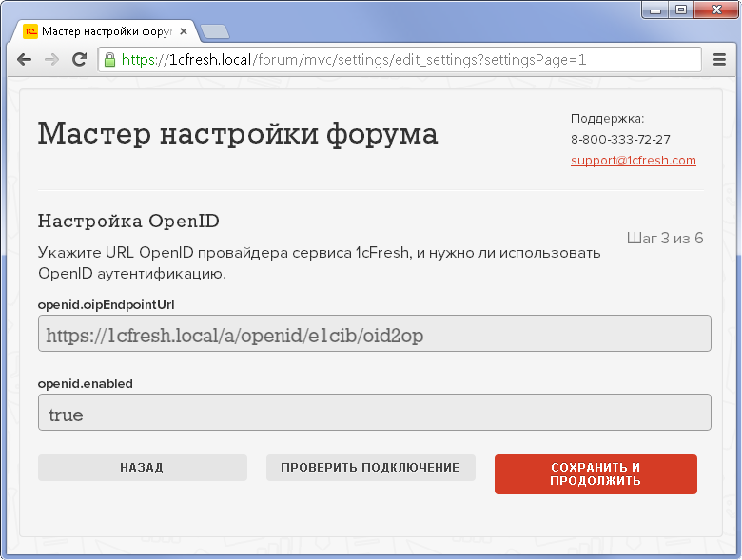This screenshot has height=560, width=742.
Task: Open the support@1cfresh.com email link
Action: [x=634, y=161]
